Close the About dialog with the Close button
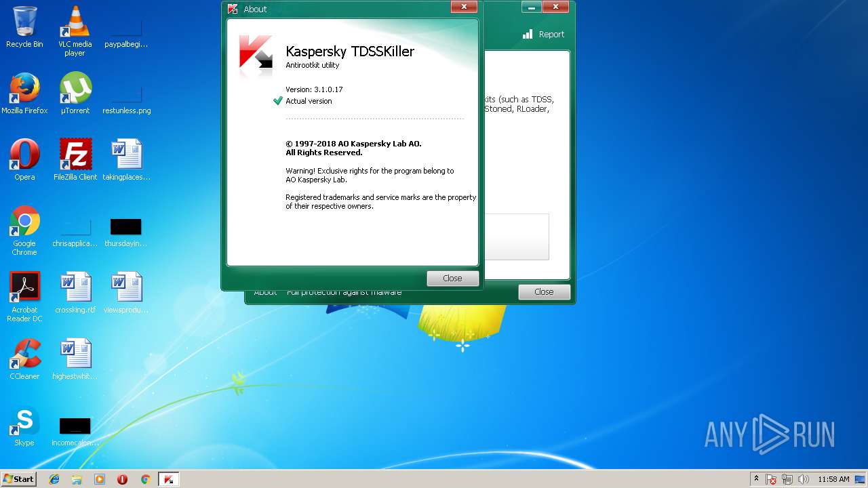This screenshot has height=488, width=868. click(x=452, y=279)
